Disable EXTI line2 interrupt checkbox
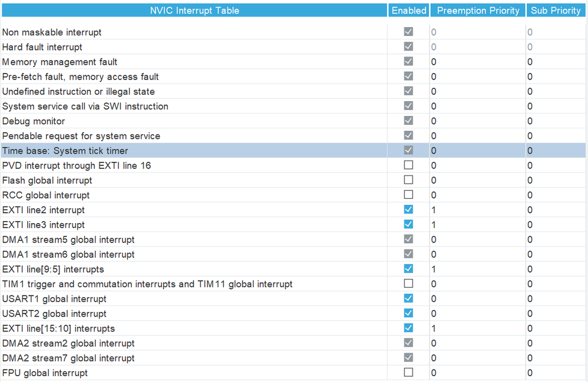The height and width of the screenshot is (382, 588). 408,210
